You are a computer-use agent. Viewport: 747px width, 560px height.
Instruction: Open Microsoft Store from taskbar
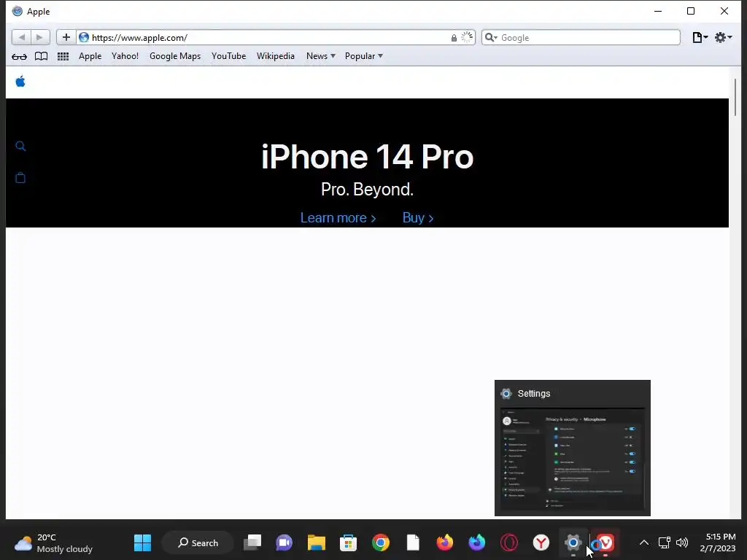[x=348, y=542]
